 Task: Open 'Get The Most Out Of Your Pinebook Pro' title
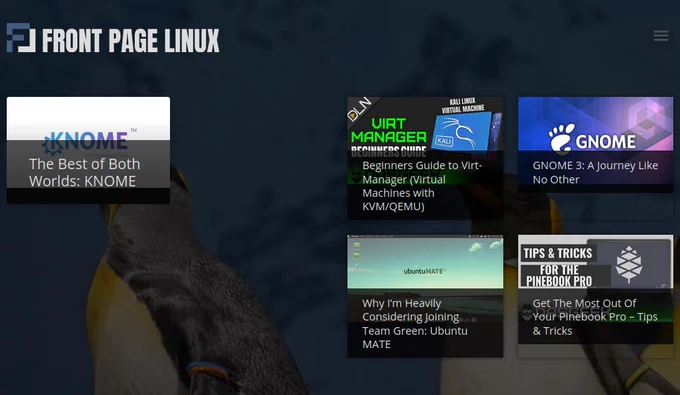point(595,317)
